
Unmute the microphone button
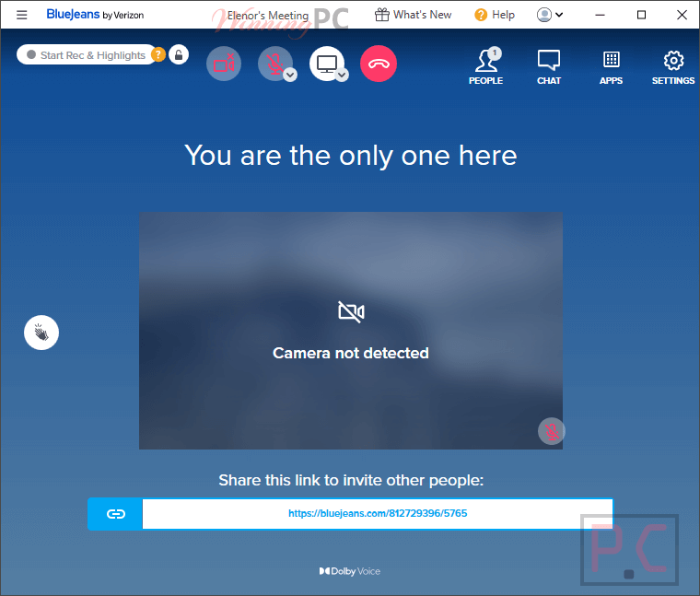pos(274,63)
